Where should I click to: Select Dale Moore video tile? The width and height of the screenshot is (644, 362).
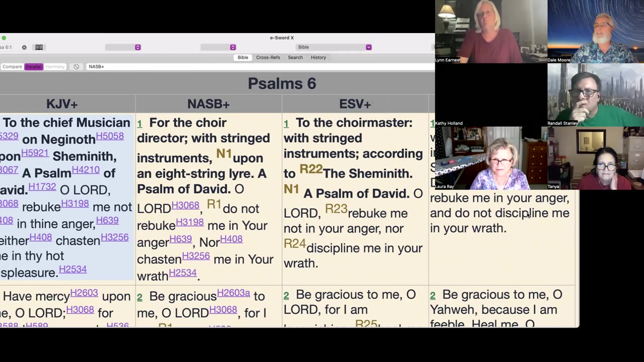596,32
